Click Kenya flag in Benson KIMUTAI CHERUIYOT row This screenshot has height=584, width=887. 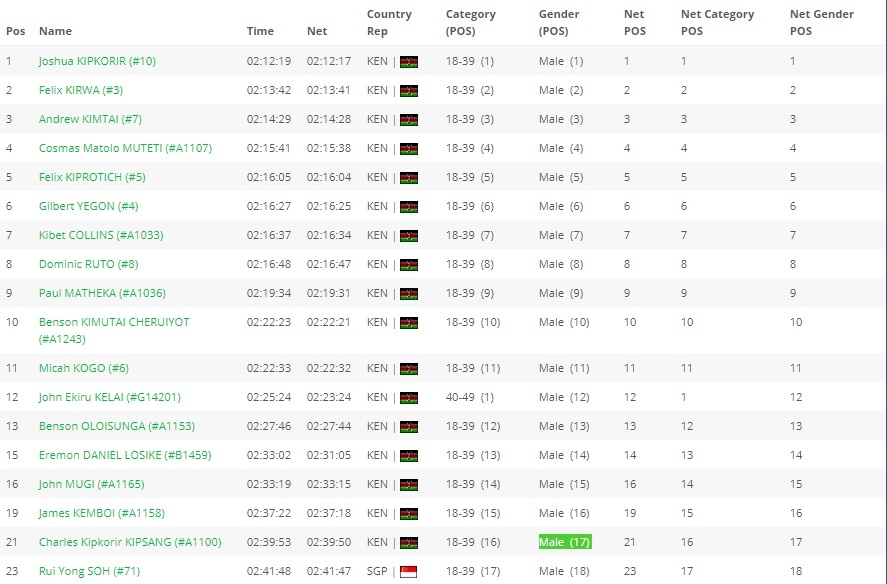point(409,323)
